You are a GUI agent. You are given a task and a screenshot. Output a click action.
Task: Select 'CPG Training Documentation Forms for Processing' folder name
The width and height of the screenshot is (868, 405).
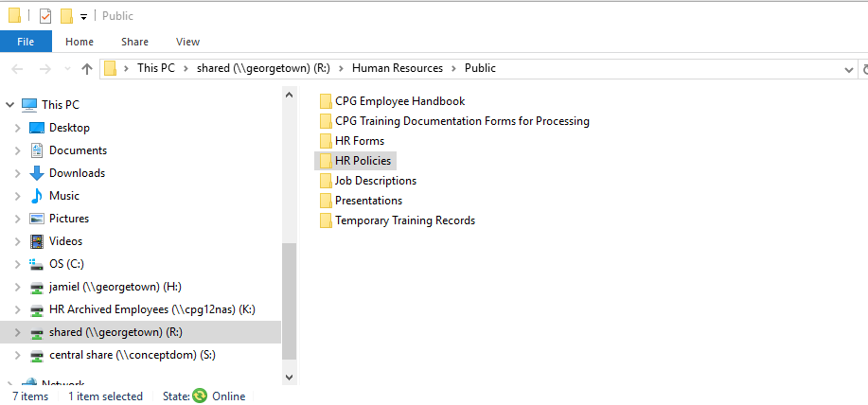[x=462, y=120]
